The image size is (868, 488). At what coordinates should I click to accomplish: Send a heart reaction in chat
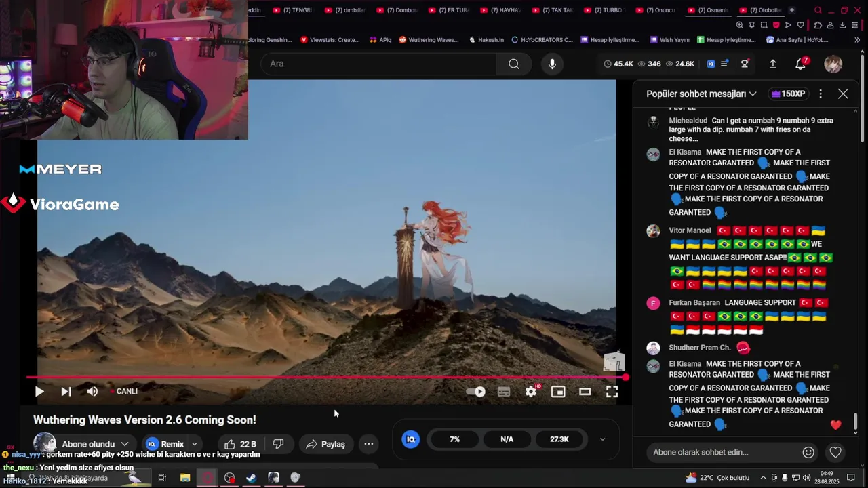[x=835, y=452]
